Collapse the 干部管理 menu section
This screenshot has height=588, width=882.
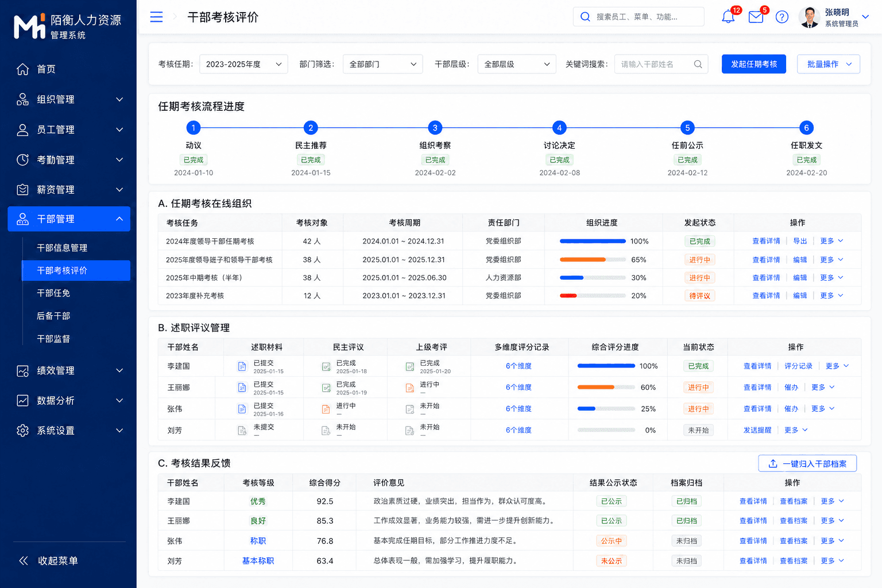click(119, 219)
